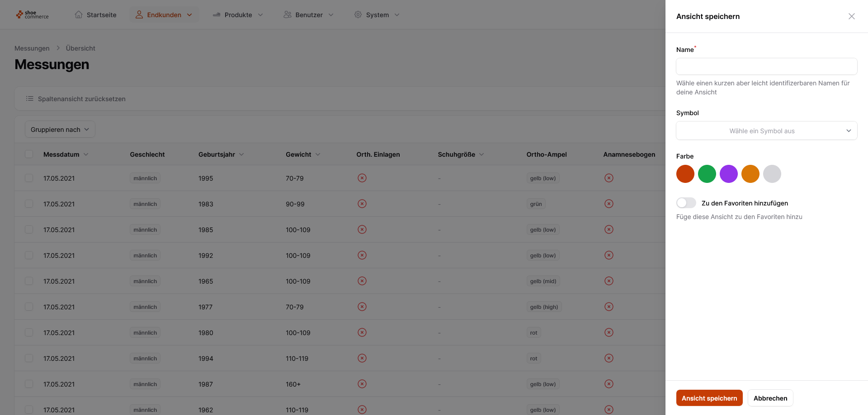The image size is (868, 415).
Task: Sort by Messdatum column chevron
Action: point(86,154)
